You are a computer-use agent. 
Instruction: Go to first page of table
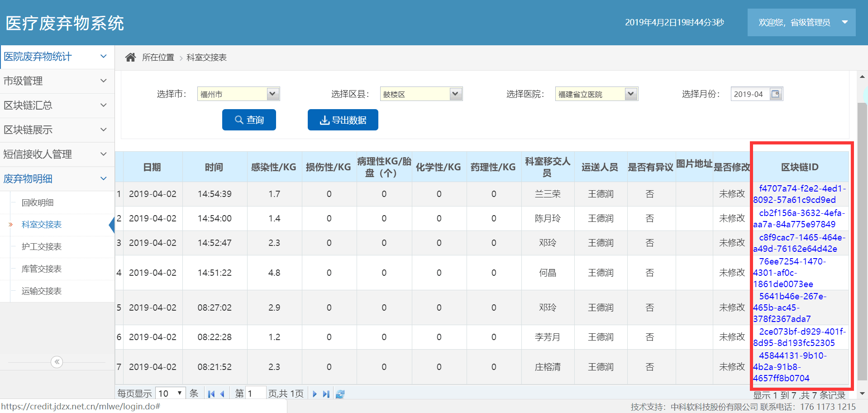point(211,394)
